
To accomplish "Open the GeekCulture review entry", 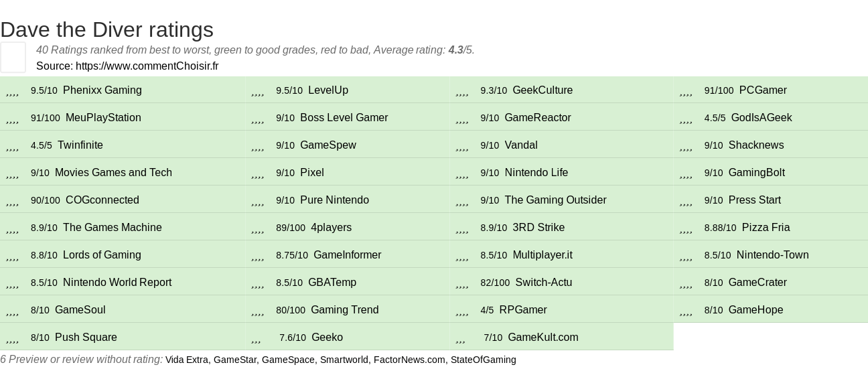I will [x=542, y=90].
